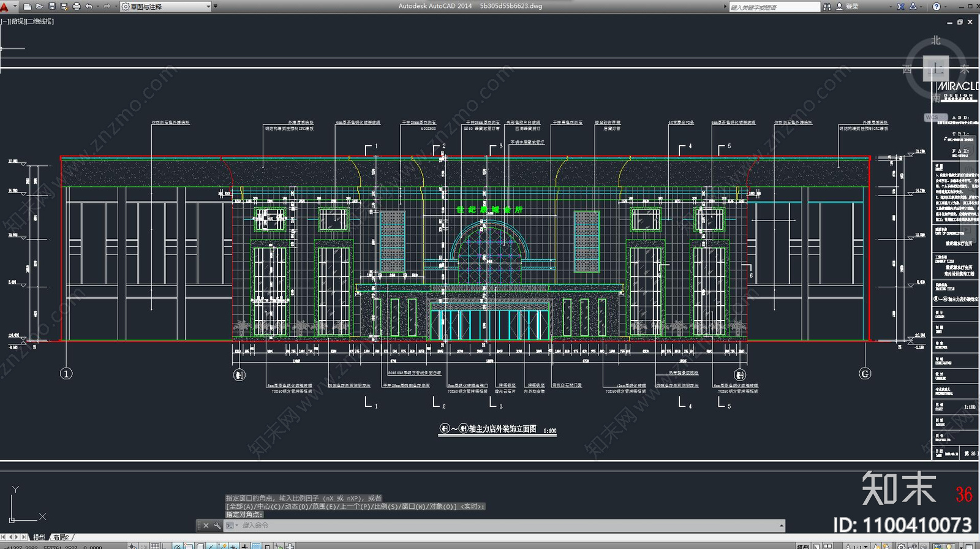This screenshot has width=980, height=549.
Task: Click the binoculars search icon
Action: coord(827,7)
